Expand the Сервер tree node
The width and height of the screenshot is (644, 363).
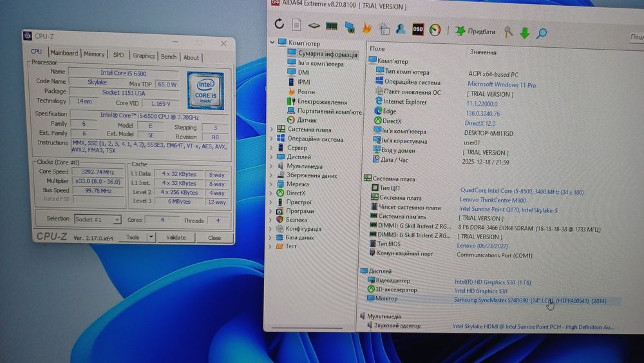click(x=271, y=148)
